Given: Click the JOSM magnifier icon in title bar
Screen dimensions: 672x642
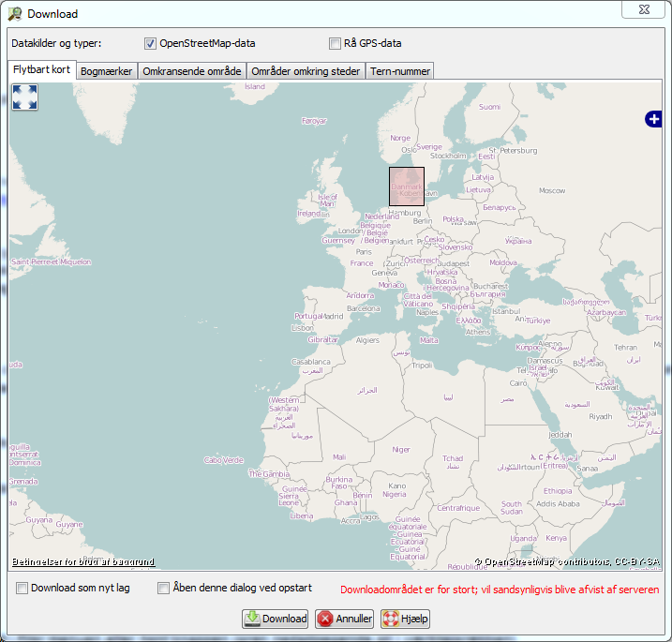Looking at the screenshot, I should pos(15,14).
